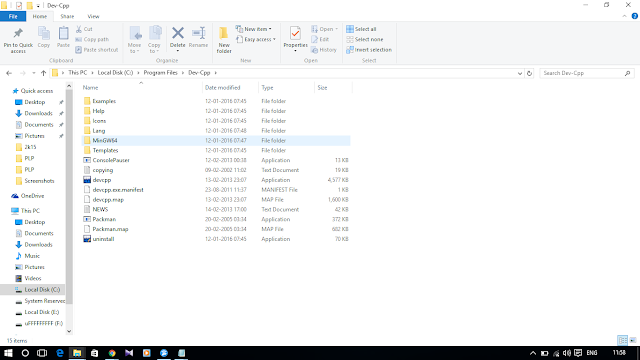Screen dimensions: 640x360
Task: Click Select all in the ribbon
Action: [x=361, y=29]
